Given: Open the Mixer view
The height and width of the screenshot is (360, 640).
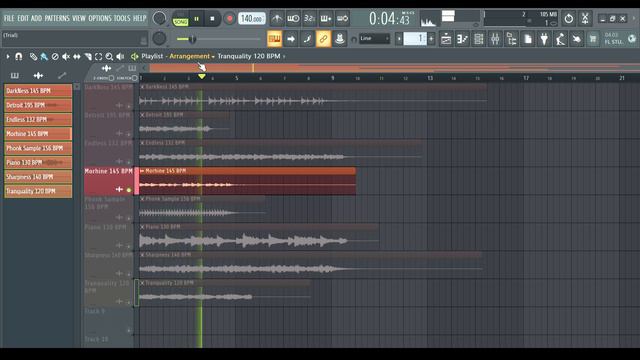Looking at the screenshot, I should tap(495, 39).
